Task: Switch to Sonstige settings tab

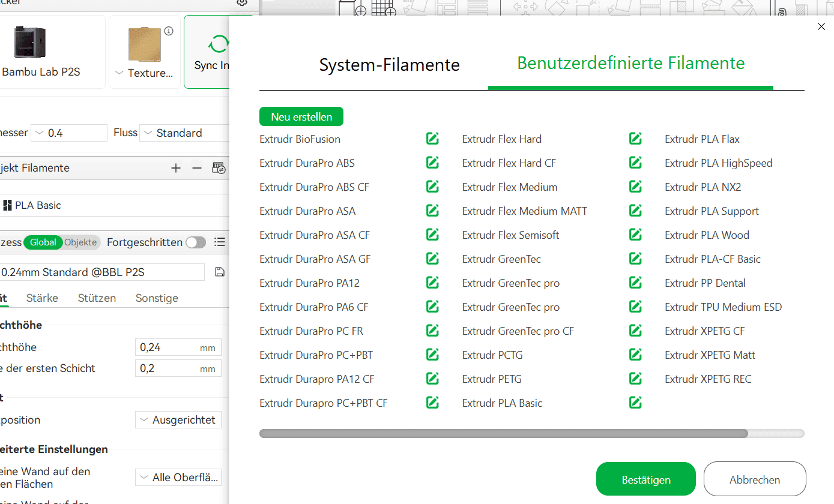Action: [157, 298]
